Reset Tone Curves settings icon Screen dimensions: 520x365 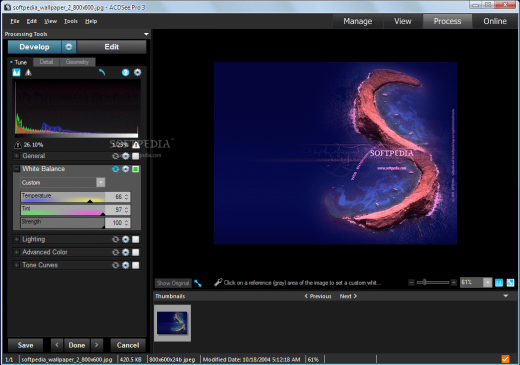click(x=115, y=265)
